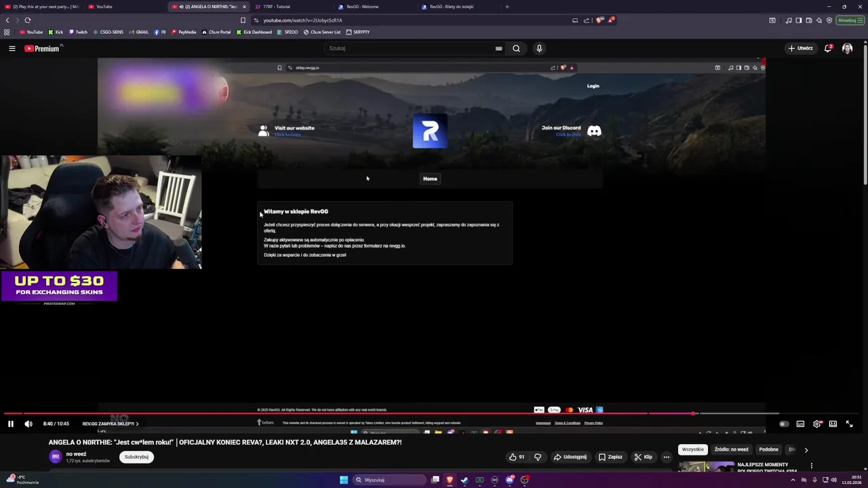Go to YouTube Premium home logo
Screen dimensions: 868x488
click(x=42, y=48)
